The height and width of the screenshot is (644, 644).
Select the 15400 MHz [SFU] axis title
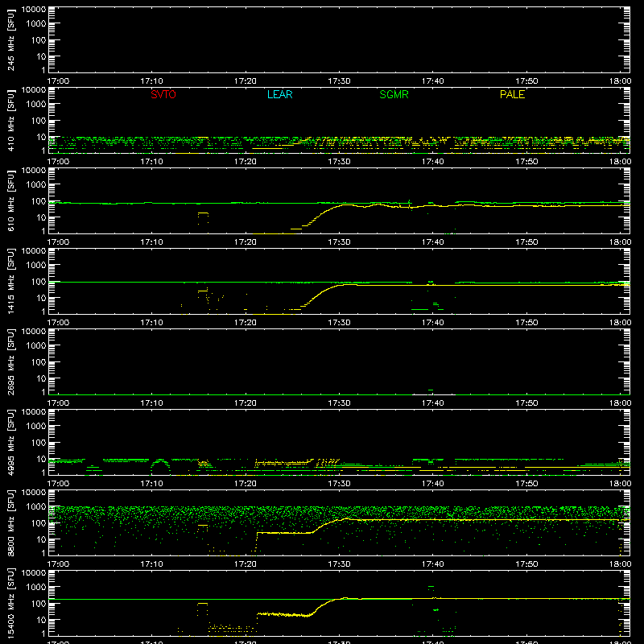[x=11, y=603]
